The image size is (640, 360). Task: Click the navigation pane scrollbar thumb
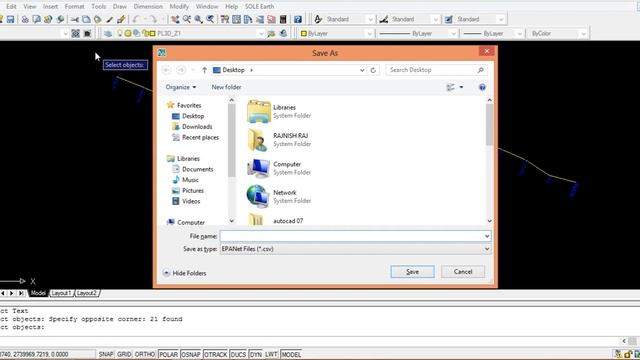(x=231, y=141)
